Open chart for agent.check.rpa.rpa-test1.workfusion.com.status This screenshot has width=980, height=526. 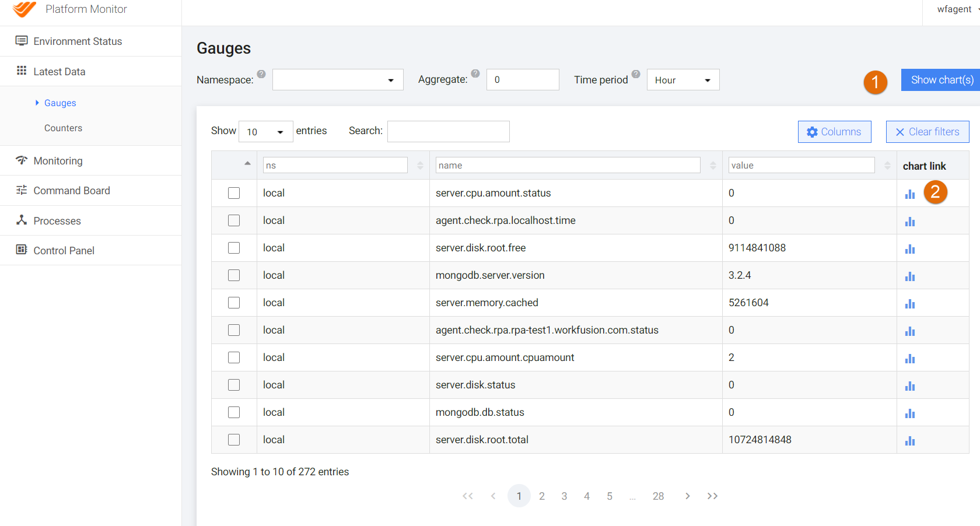click(x=910, y=331)
